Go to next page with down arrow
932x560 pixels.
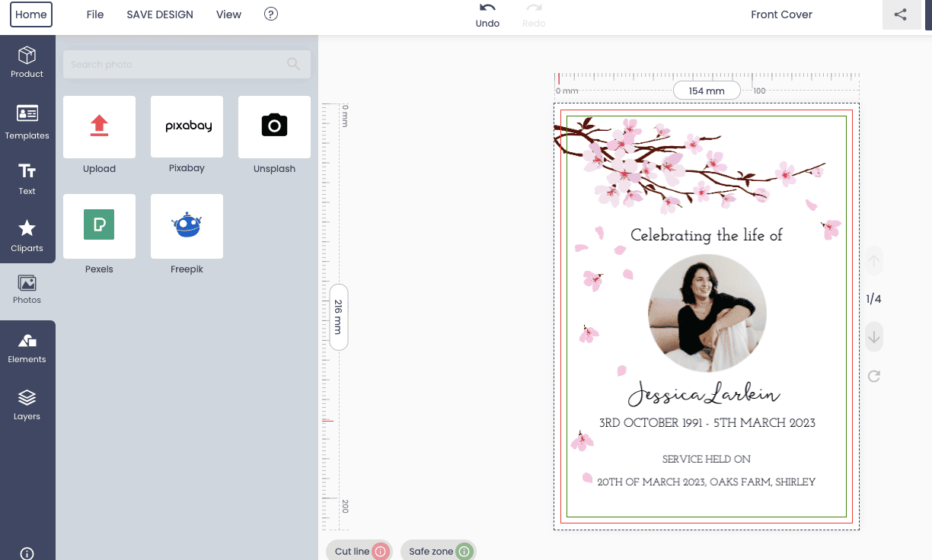click(x=874, y=337)
